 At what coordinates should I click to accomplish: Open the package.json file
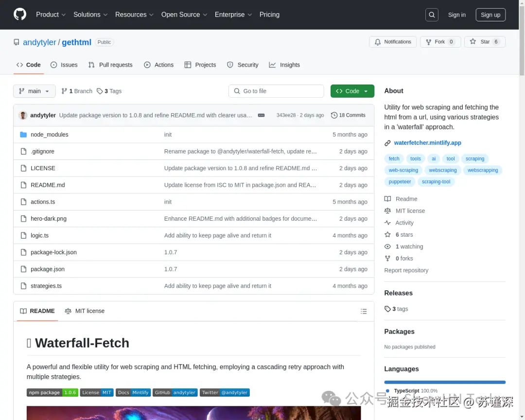(48, 269)
